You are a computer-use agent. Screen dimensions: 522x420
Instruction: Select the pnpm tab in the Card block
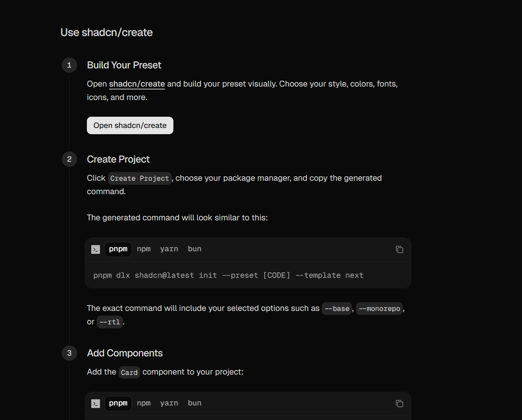[x=118, y=403]
